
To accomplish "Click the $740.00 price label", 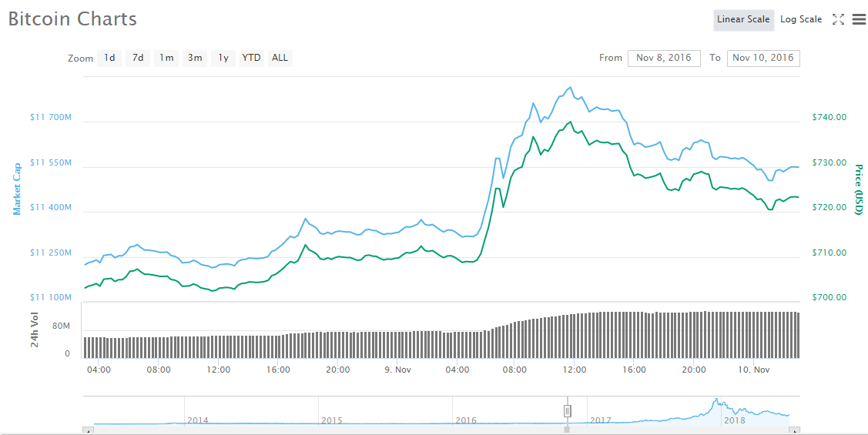I will click(x=829, y=117).
